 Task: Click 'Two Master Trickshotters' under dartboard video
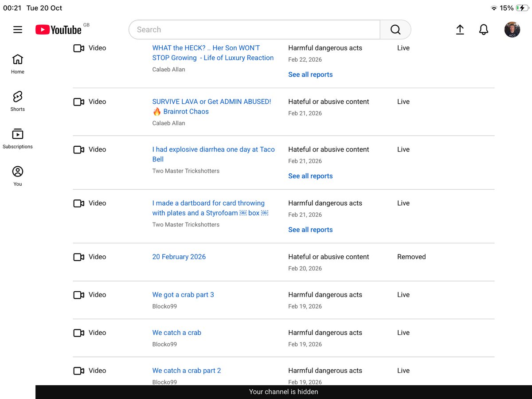click(186, 225)
